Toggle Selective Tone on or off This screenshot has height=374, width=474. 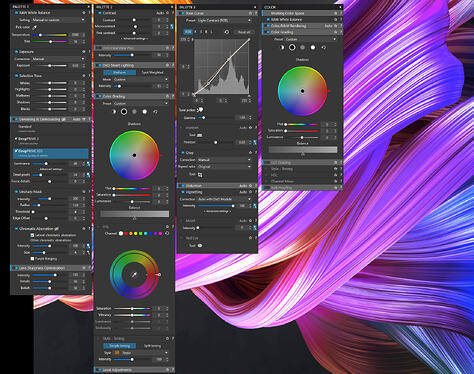(x=16, y=76)
